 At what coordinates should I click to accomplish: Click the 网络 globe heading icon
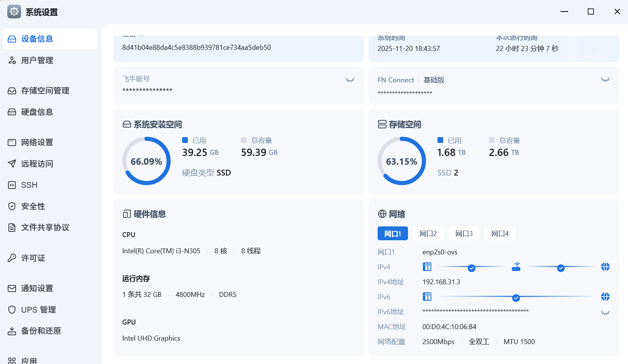click(x=382, y=214)
